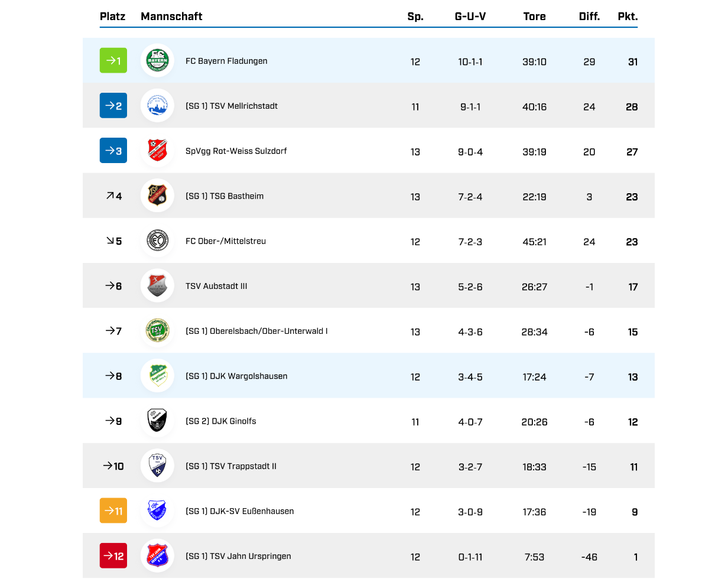Screen dimensions: 728x582
Task: Click the DJK Ginolfs black crest
Action: (x=157, y=421)
